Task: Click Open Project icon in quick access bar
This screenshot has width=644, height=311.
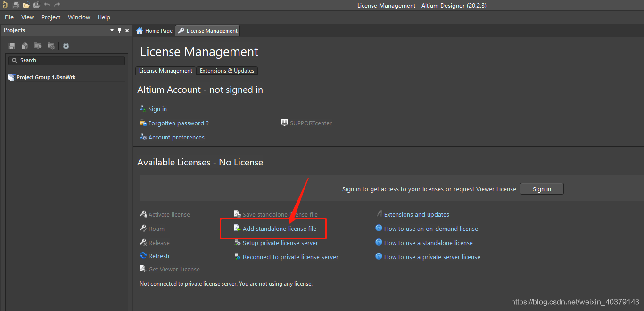Action: coord(36,5)
